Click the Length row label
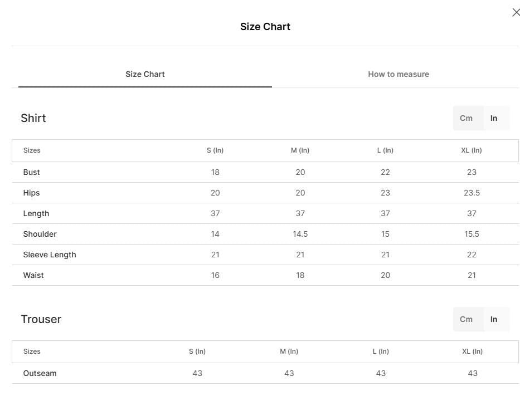Viewport: 520px width, 420px height. click(36, 213)
